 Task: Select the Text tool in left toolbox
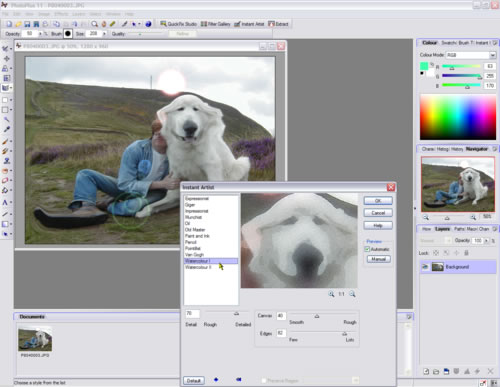pos(5,202)
